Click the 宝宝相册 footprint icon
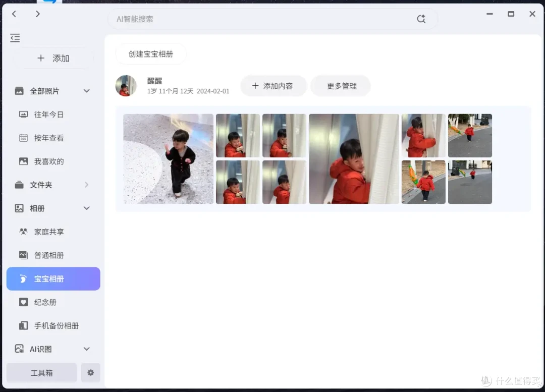The height and width of the screenshot is (392, 545). click(23, 278)
